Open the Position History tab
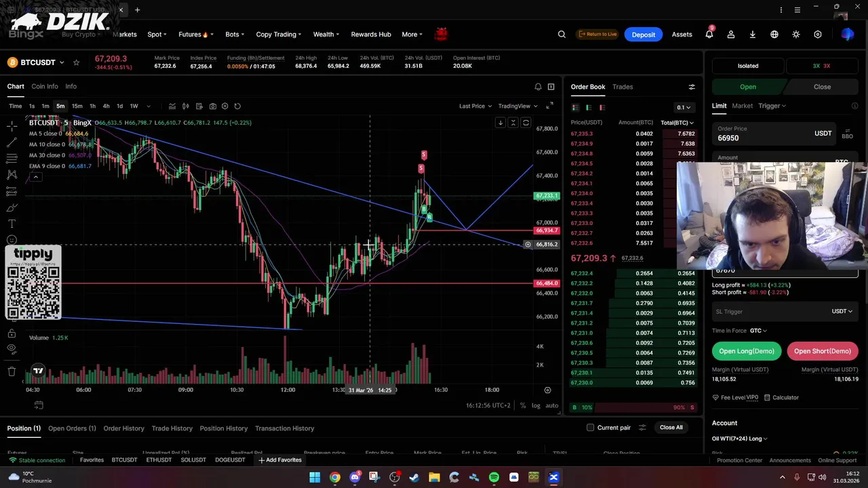The height and width of the screenshot is (488, 868). pyautogui.click(x=223, y=428)
